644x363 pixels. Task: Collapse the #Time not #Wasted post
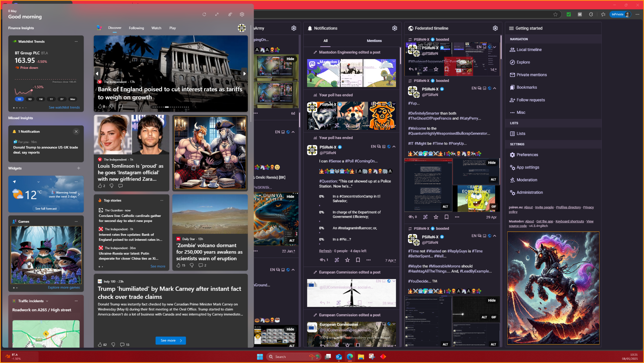point(495,236)
